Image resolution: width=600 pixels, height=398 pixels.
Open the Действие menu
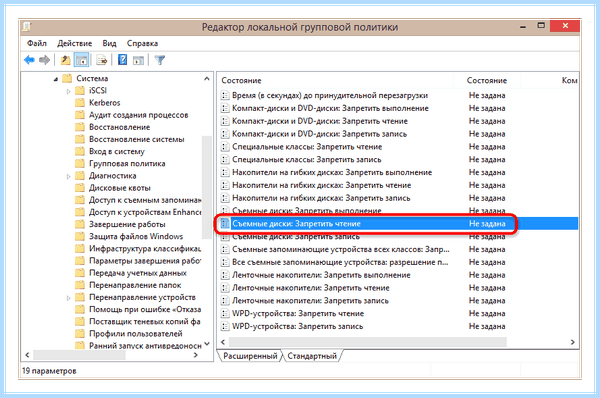tap(75, 43)
